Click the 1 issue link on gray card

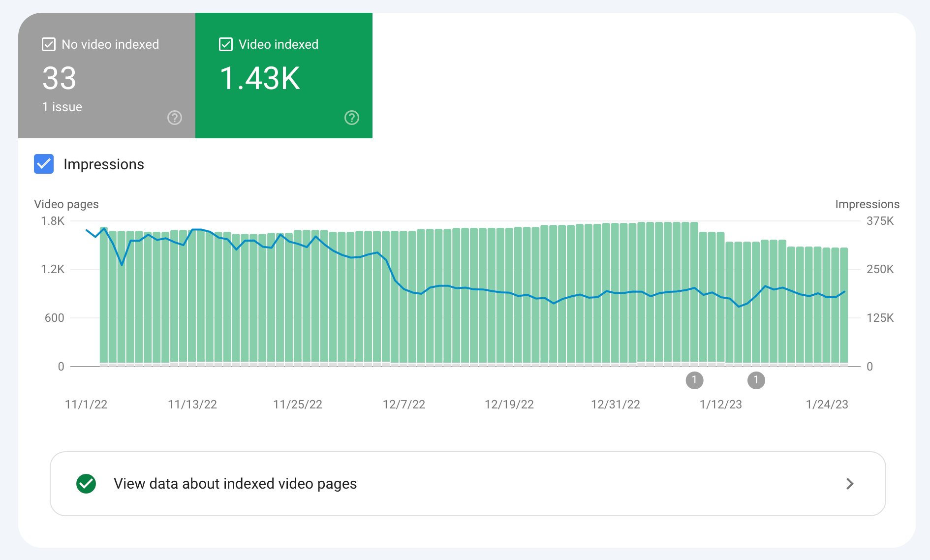62,107
